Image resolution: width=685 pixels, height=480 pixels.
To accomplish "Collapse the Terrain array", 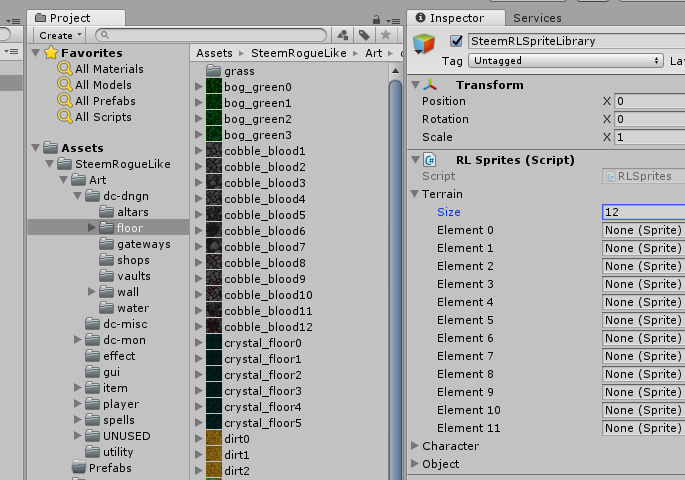I will tap(415, 194).
